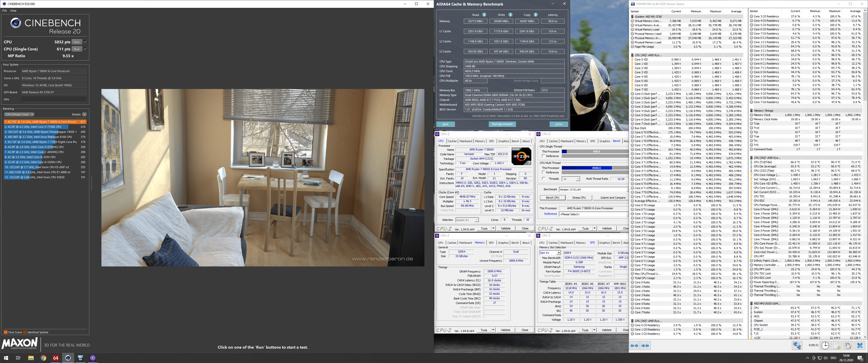Open Cinebench ranking CPU (Single Core) dropdown

tap(19, 114)
